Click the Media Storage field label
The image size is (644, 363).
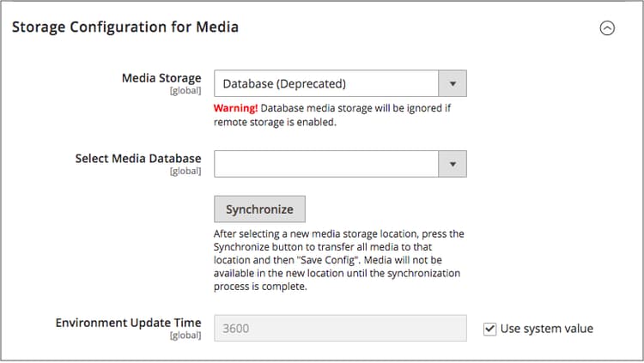coord(161,78)
